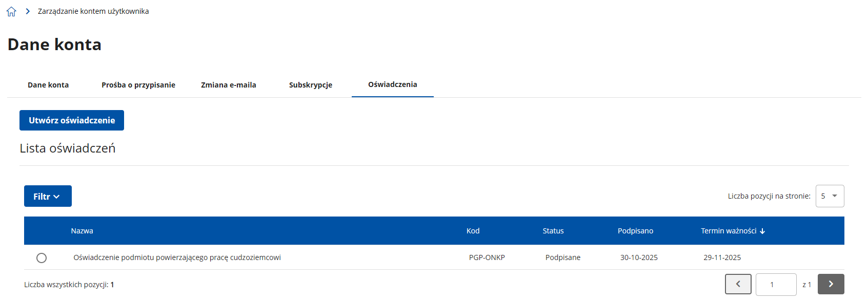The image size is (868, 302).
Task: Select the Zmiana e-maila tab
Action: (229, 85)
